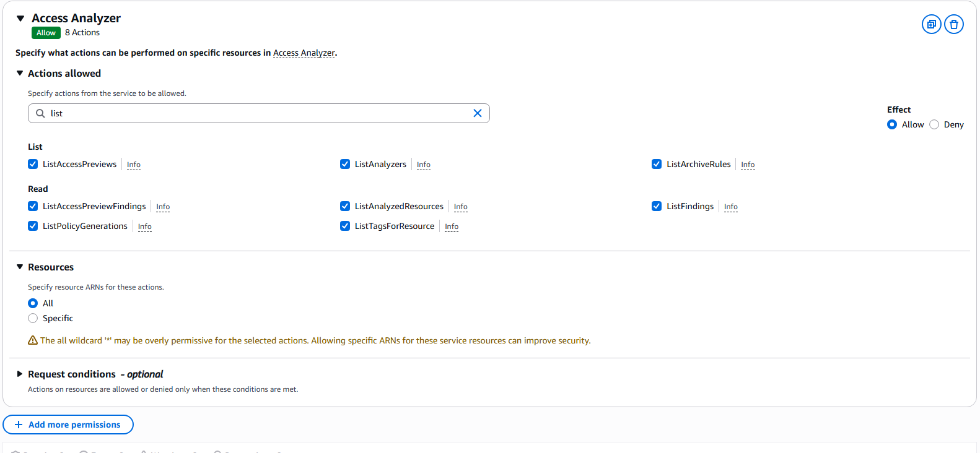Open Info link for ListTagsForResource

click(x=452, y=226)
